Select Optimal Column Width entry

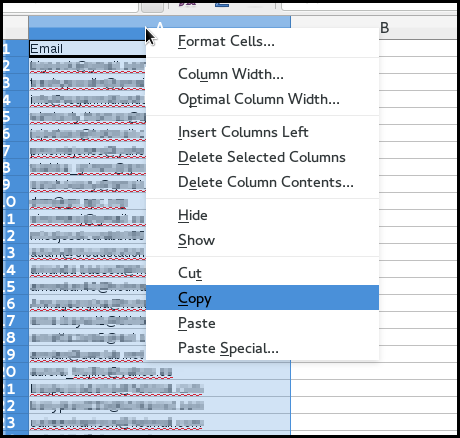262,99
